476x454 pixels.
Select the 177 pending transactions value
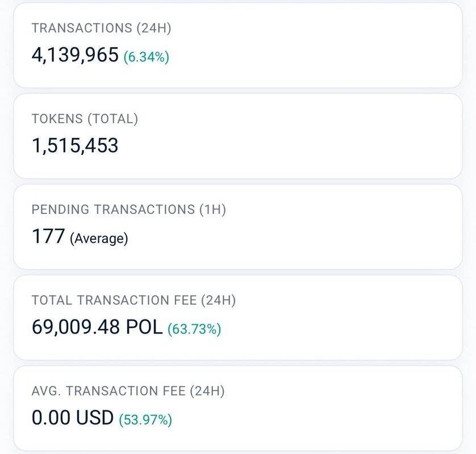coord(48,237)
